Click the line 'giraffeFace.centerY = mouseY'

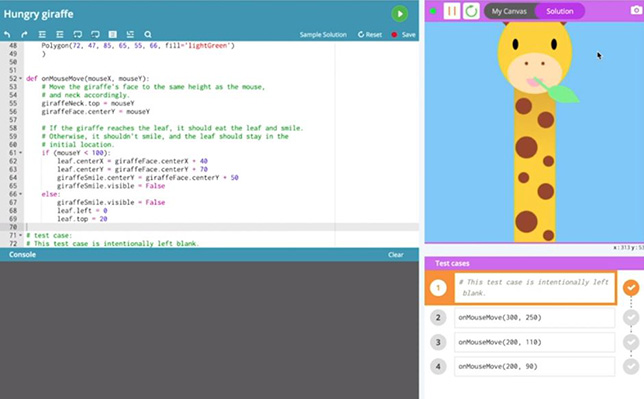point(95,111)
